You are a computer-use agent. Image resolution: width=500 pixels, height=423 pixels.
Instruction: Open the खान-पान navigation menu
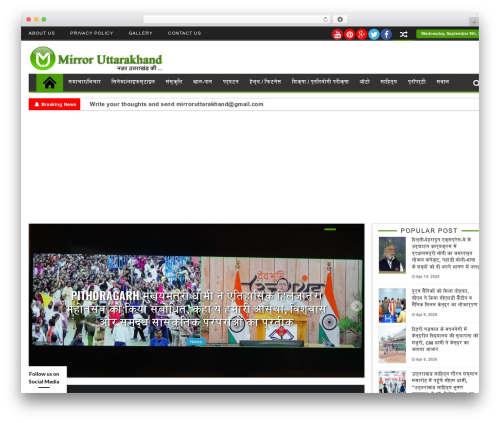click(x=202, y=82)
